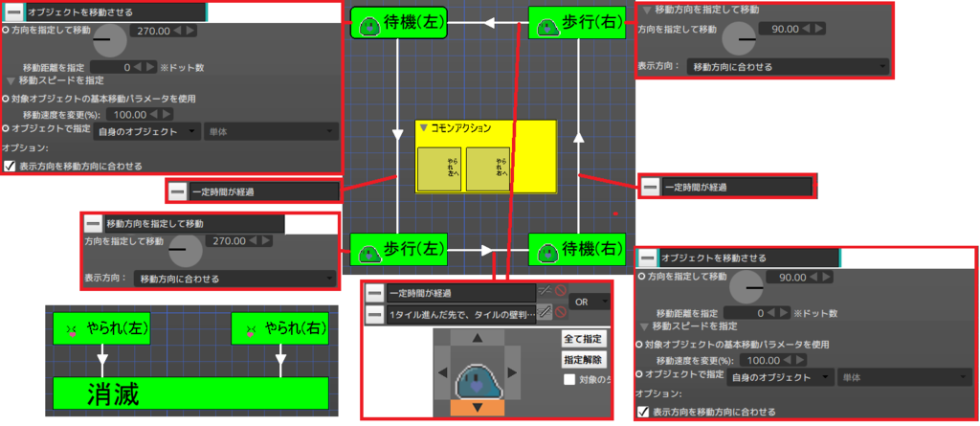Image resolution: width=980 pixels, height=426 pixels.
Task: Collapse the オブジェクトを移動させる action showing 90.00 via its minus button
Action: point(648,258)
